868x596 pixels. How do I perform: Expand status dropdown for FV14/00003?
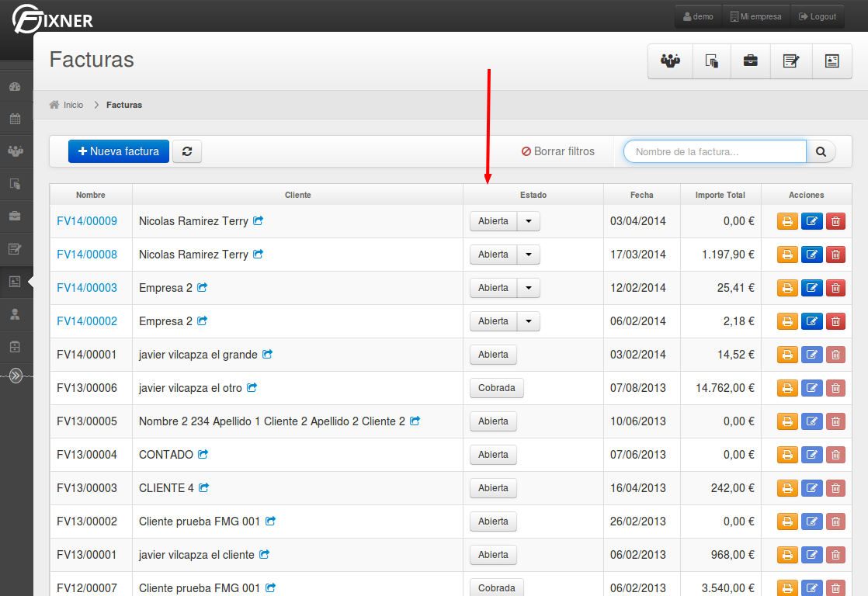tap(529, 288)
